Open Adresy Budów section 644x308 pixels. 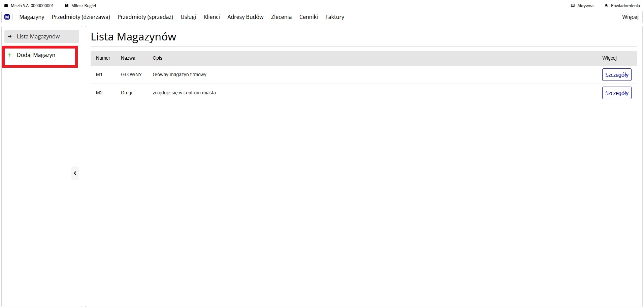click(x=245, y=17)
